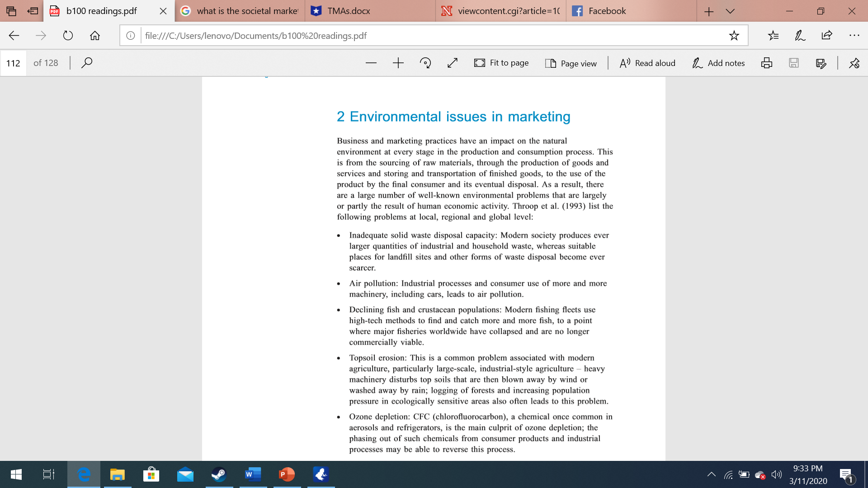Open the Favorites hub
Viewport: 868px width, 488px height.
point(774,36)
